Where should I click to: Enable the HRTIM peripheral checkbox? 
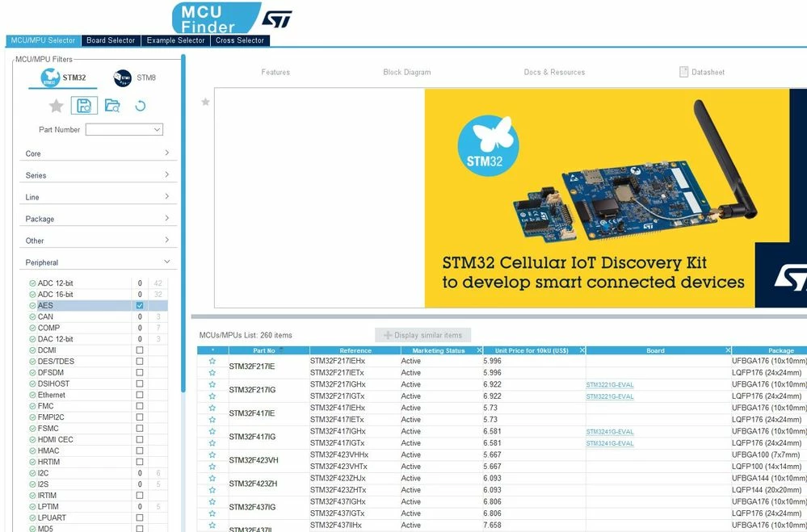140,462
